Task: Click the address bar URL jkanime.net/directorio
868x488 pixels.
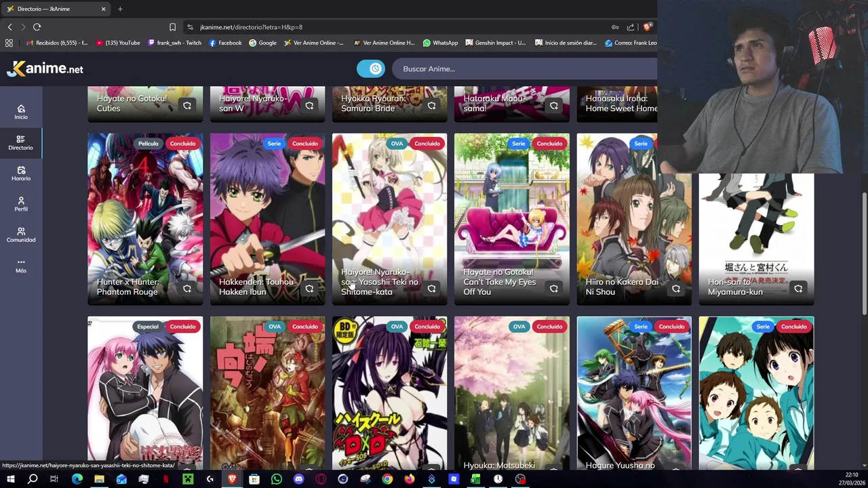Action: pyautogui.click(x=251, y=27)
